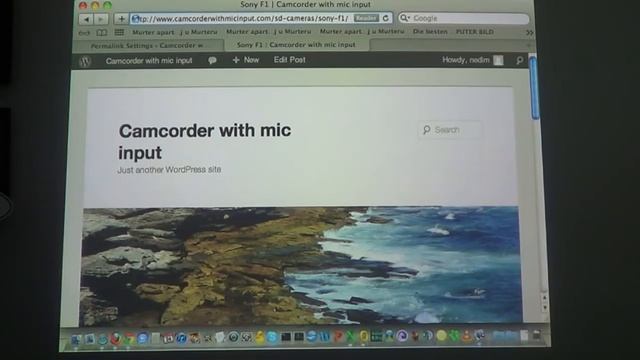640x360 pixels.
Task: Open Finder from the Dock
Action: 76,339
